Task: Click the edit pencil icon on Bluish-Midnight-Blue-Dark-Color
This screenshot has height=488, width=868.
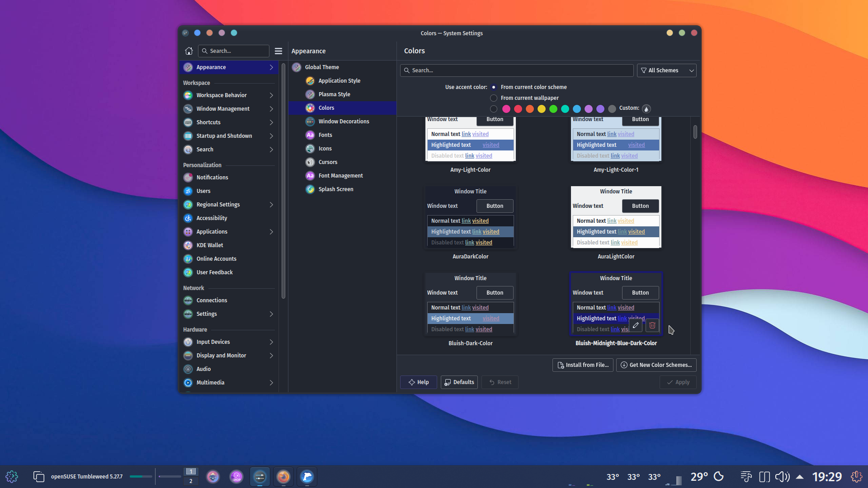Action: (636, 325)
